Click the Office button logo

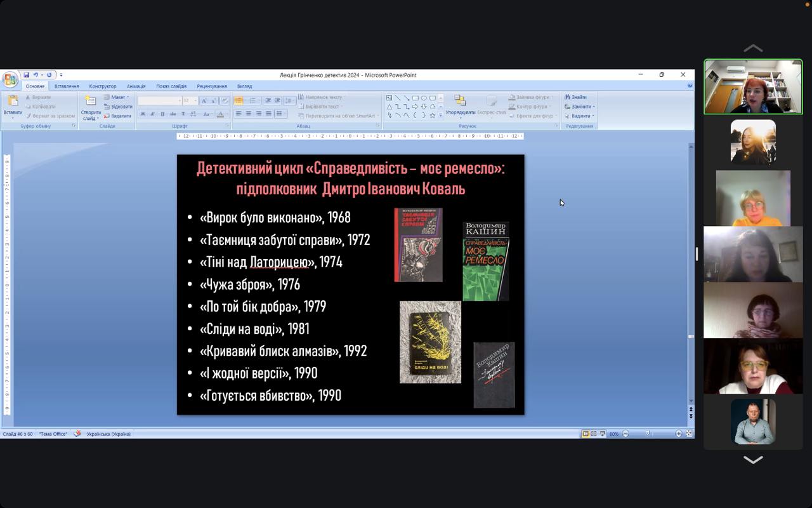pos(10,79)
